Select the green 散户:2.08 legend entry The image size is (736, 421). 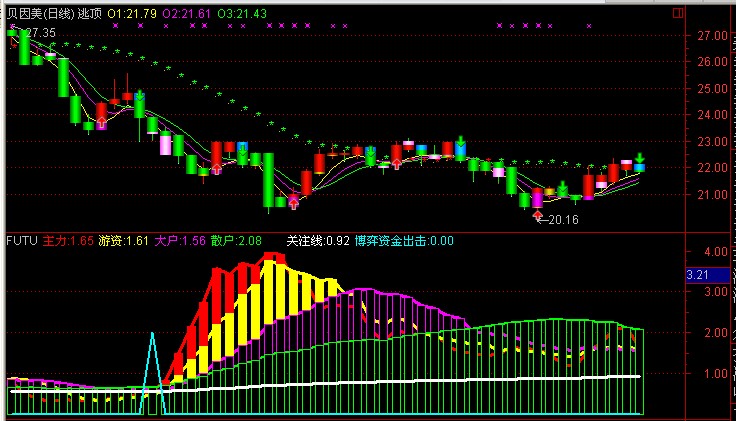[x=237, y=241]
